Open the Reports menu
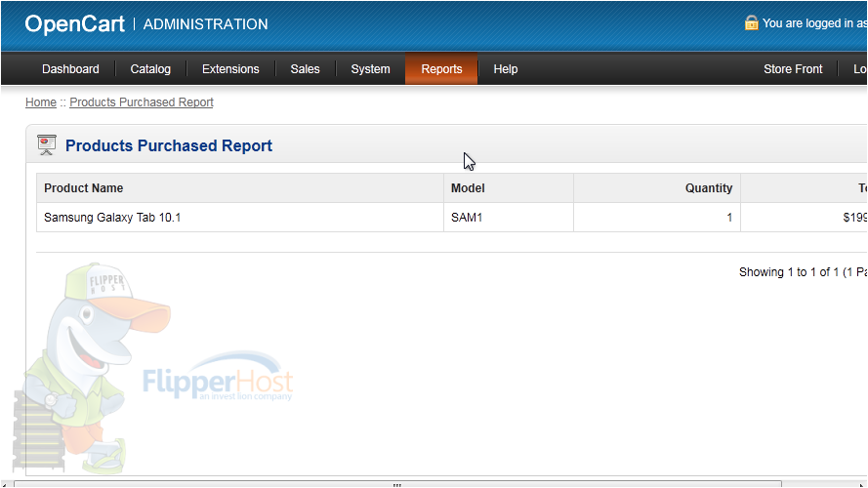 coord(441,69)
